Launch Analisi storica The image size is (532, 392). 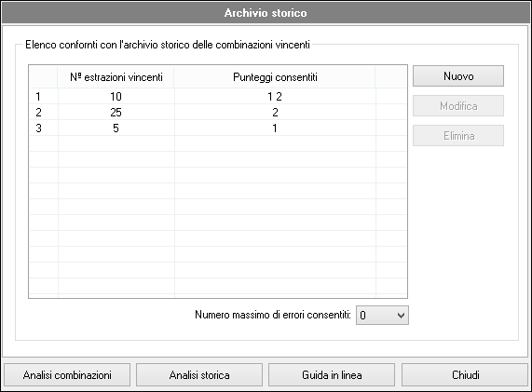(199, 375)
